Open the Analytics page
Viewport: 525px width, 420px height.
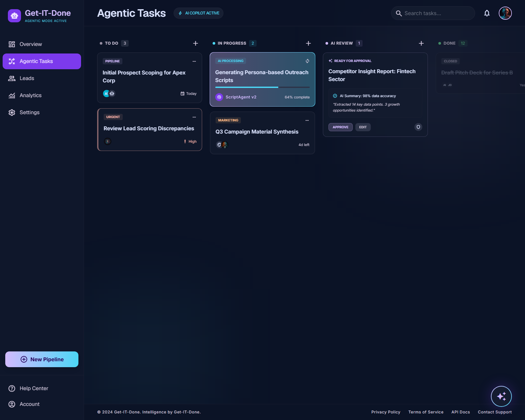(42, 95)
